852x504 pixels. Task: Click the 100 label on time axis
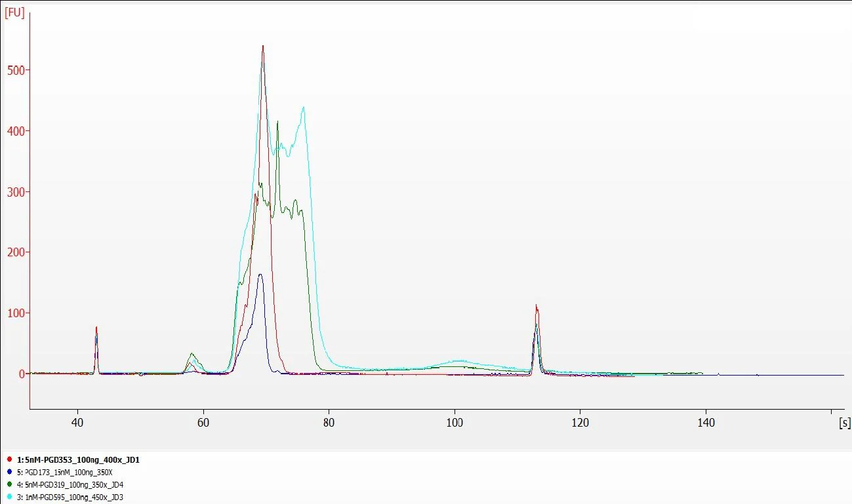[x=455, y=422]
